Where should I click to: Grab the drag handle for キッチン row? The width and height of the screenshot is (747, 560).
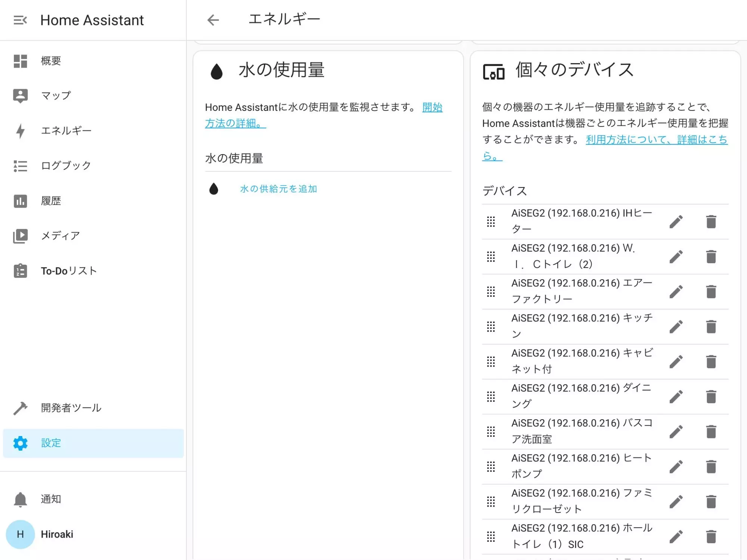tap(491, 327)
